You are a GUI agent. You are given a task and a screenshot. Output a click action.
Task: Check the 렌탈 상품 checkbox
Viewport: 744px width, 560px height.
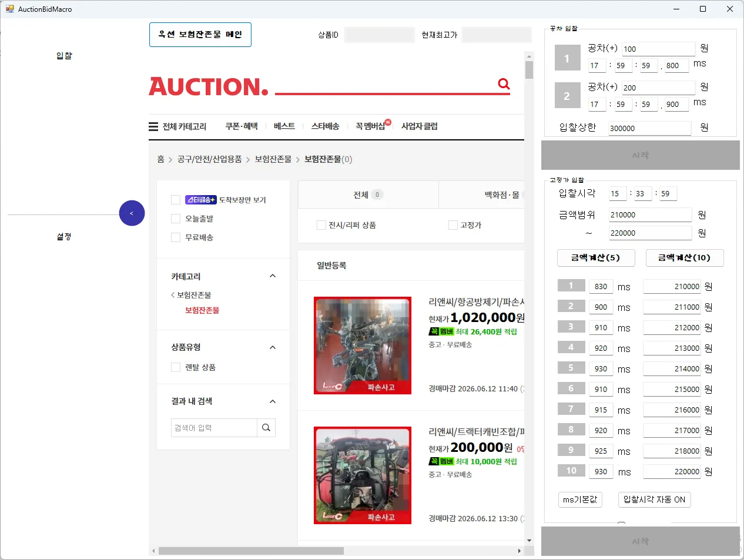[175, 367]
